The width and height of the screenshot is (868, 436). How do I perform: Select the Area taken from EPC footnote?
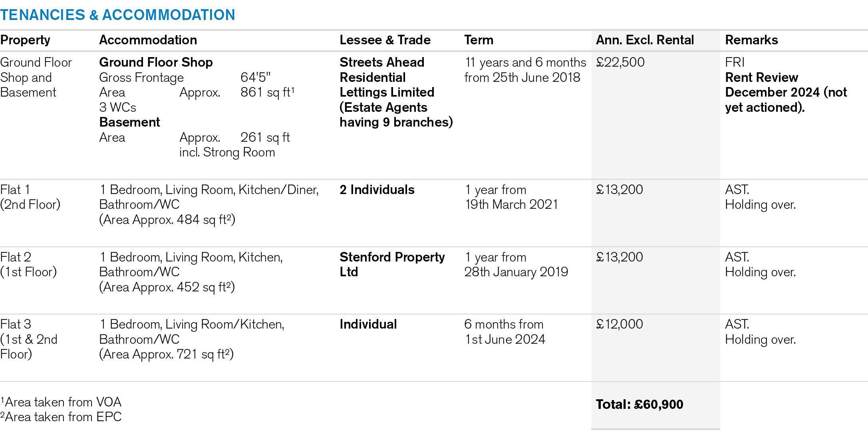coord(61,417)
